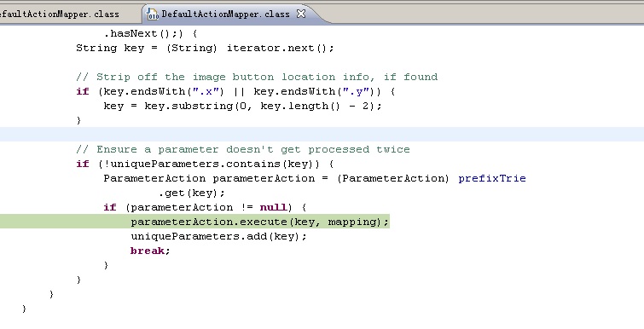The height and width of the screenshot is (329, 644).
Task: Click the key.substring assignment line
Action: point(242,106)
